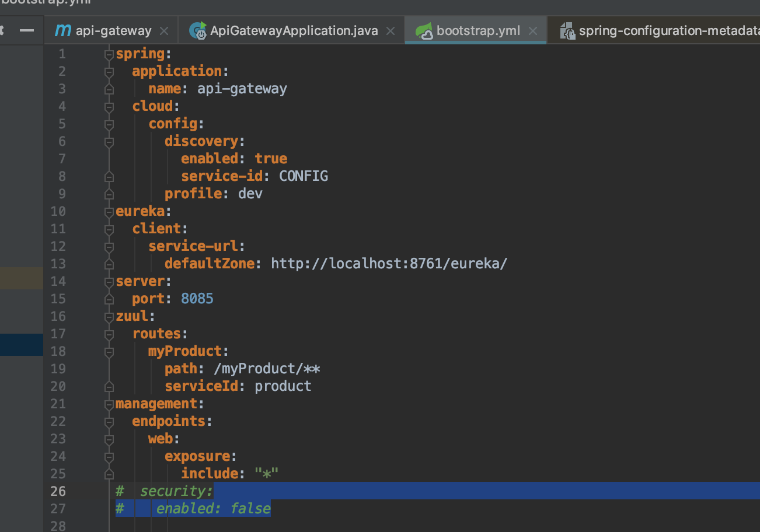Collapse the discovery block fold marker
The height and width of the screenshot is (532, 760).
tap(109, 141)
